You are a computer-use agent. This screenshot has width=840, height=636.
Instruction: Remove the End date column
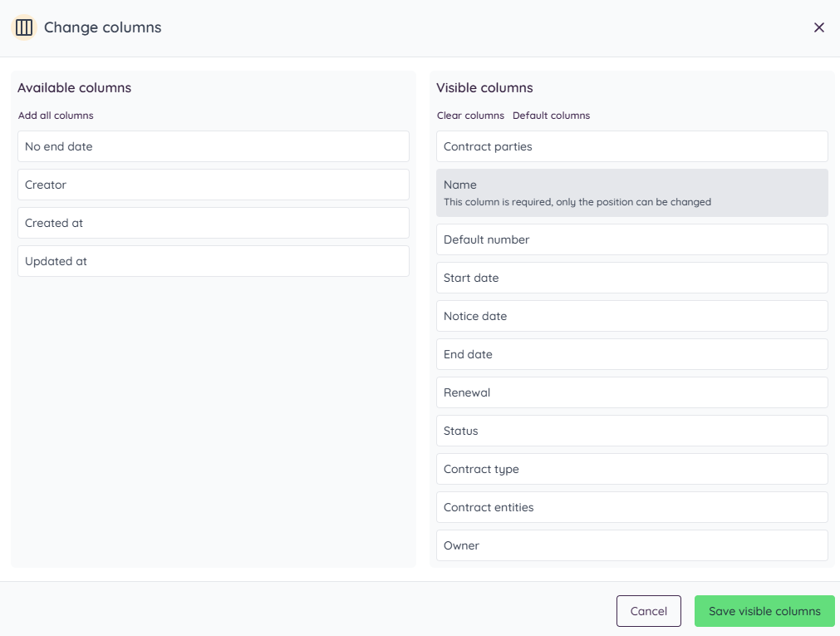(631, 354)
